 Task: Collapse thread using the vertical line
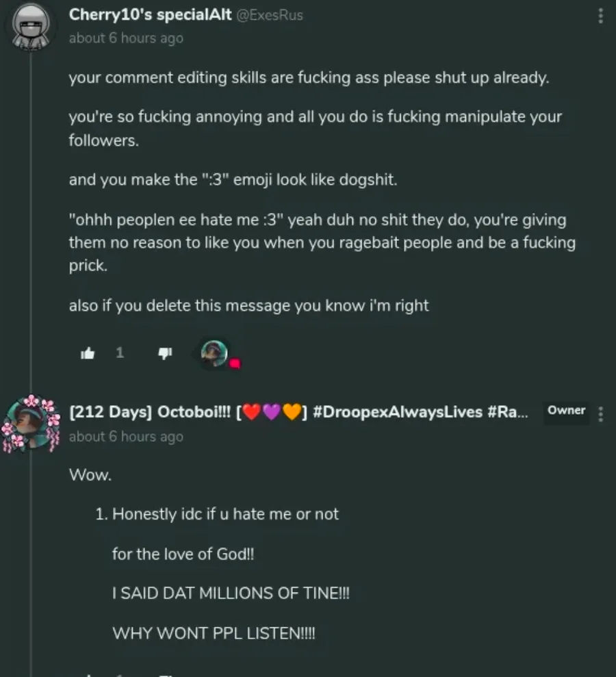pos(31,205)
